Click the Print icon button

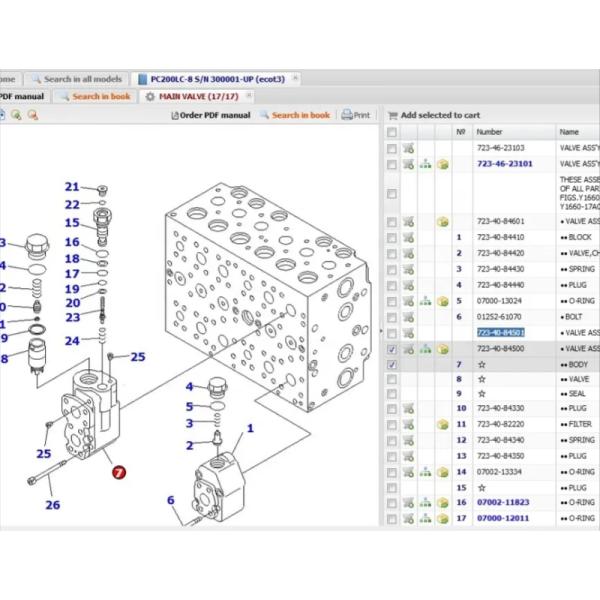pos(355,115)
